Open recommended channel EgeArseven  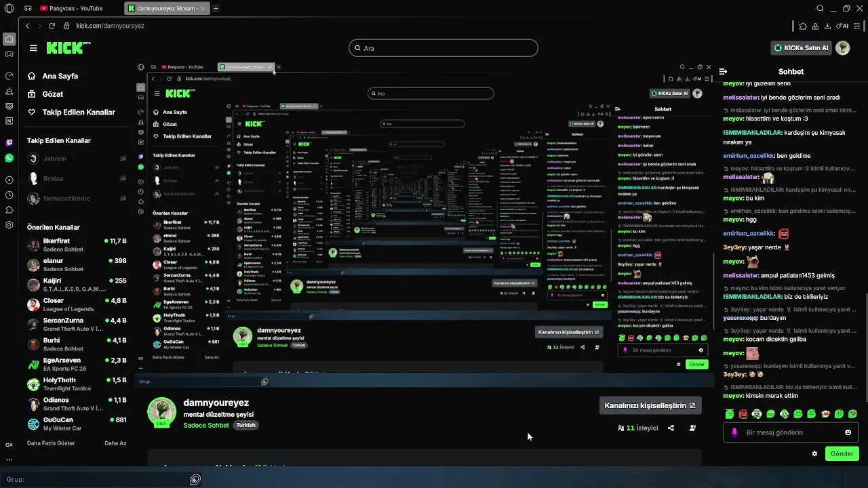click(76, 365)
